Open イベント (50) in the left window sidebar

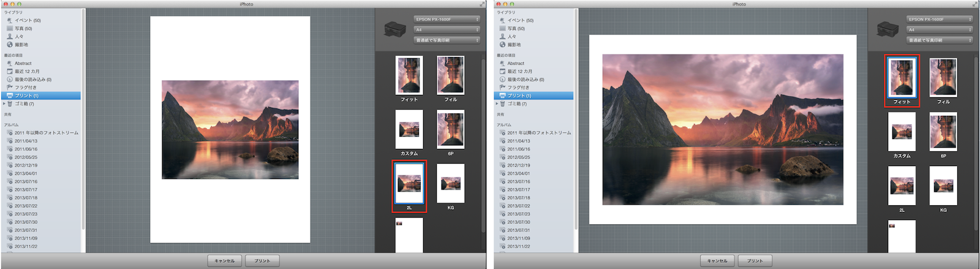point(28,20)
